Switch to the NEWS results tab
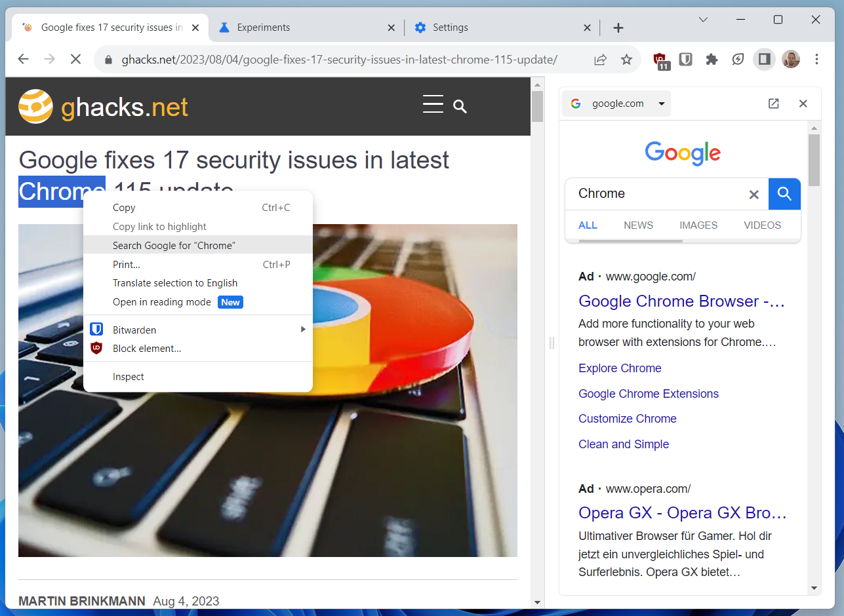 [x=638, y=225]
